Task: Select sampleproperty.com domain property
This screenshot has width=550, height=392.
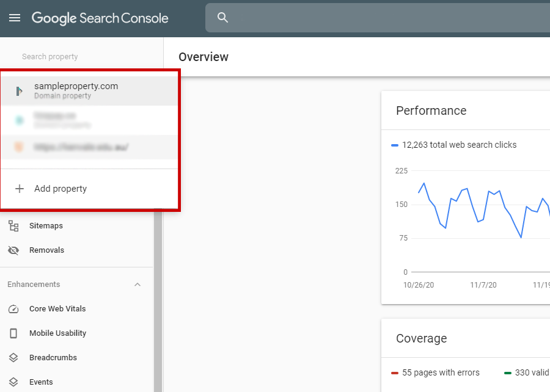Action: point(89,91)
